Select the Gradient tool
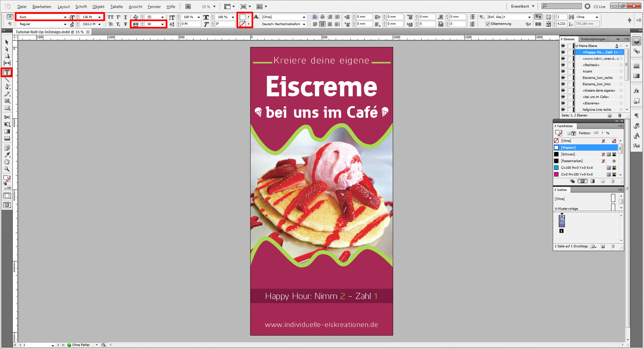The image size is (644, 349). [x=7, y=131]
